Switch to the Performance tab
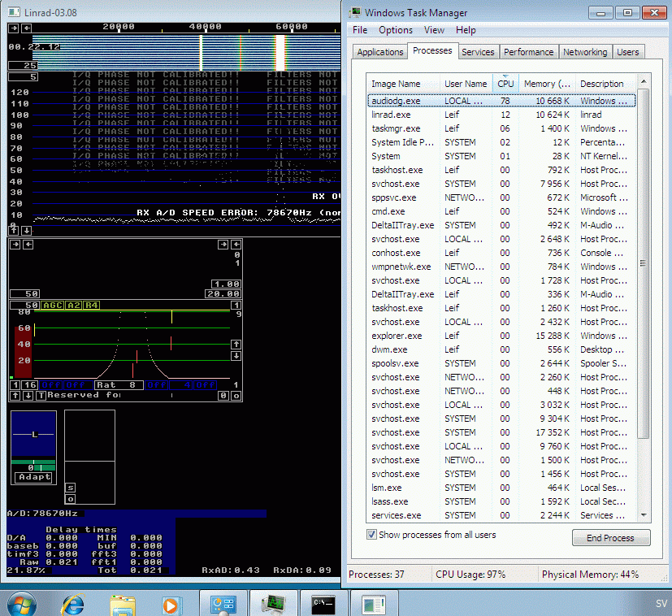Image resolution: width=672 pixels, height=616 pixels. pos(528,52)
